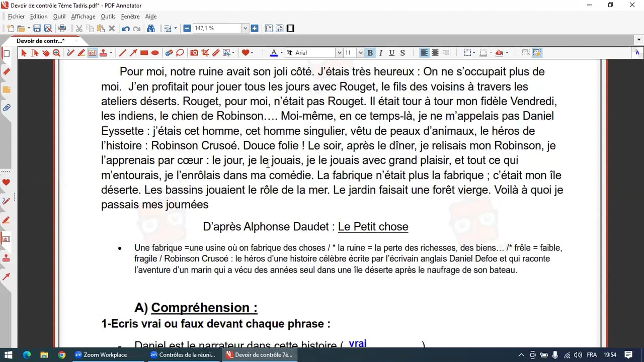Take a snapshot with camera tool
The width and height of the screenshot is (644, 362).
pos(194,53)
